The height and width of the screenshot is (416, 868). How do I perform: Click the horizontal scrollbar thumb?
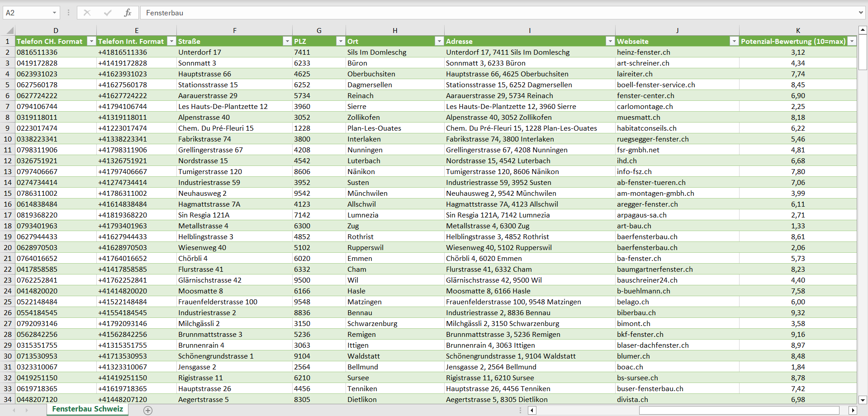[x=739, y=410]
